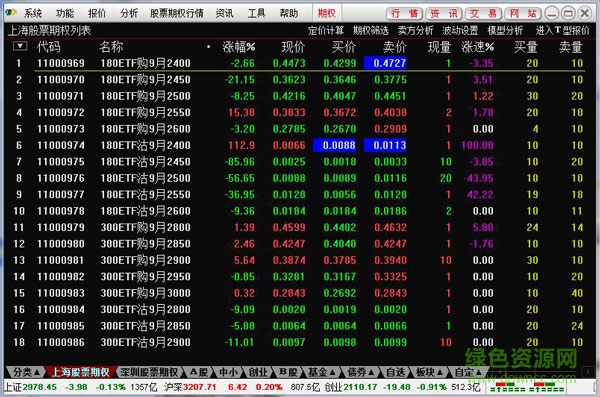Screen dimensions: 600x397
Task: Open the column dropdown arrow beside 代码 header
Action: [x=20, y=46]
